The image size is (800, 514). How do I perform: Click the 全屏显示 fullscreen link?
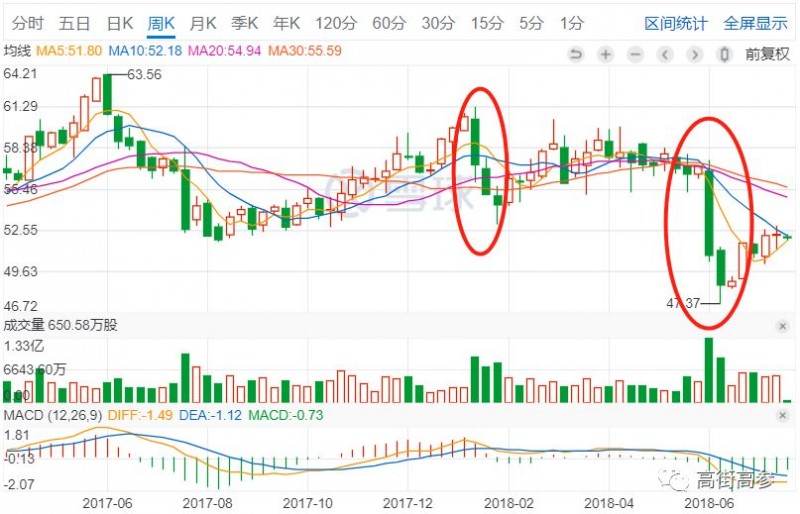point(755,23)
